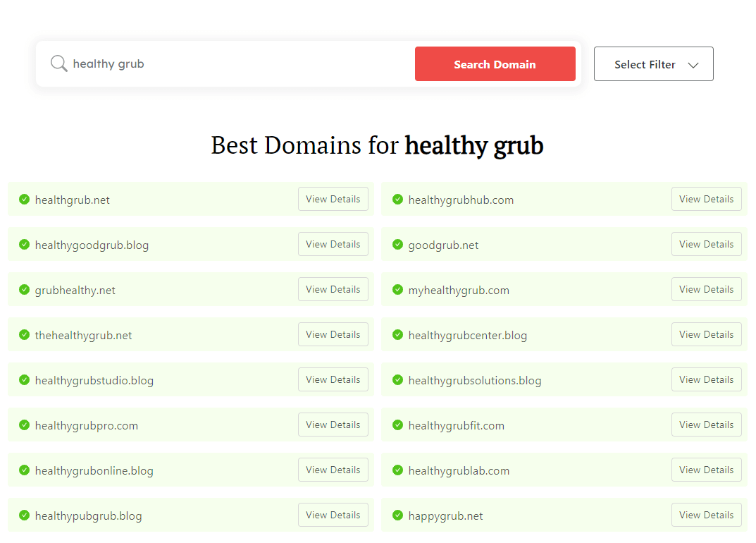The width and height of the screenshot is (756, 543).
Task: Click green check icon beside happygrub.net
Action: tap(397, 515)
